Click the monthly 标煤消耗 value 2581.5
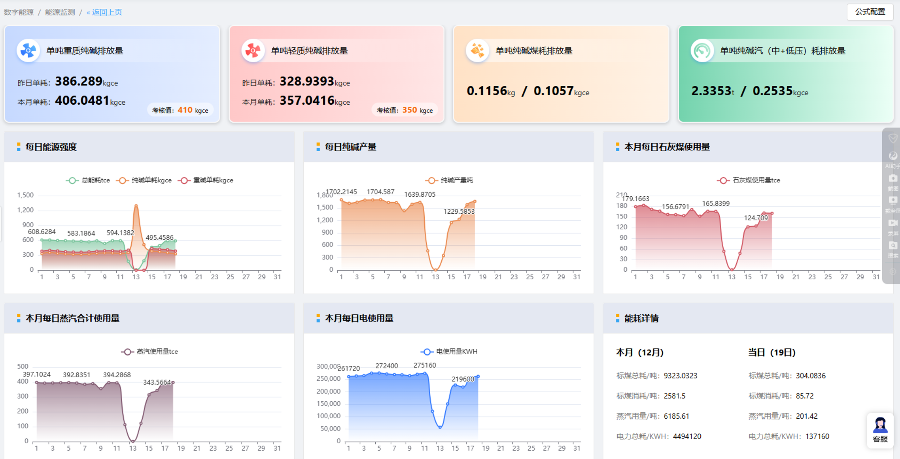Viewport: 900px width, 459px height. tap(674, 396)
